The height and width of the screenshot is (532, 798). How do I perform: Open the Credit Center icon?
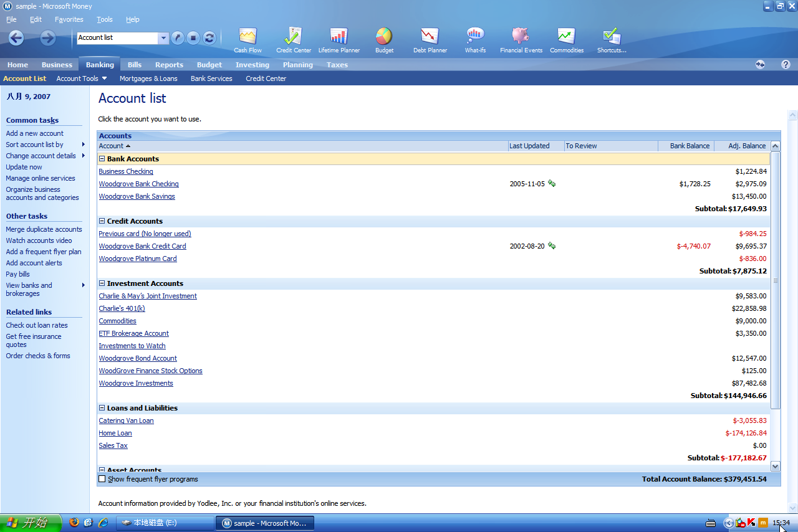pyautogui.click(x=292, y=39)
